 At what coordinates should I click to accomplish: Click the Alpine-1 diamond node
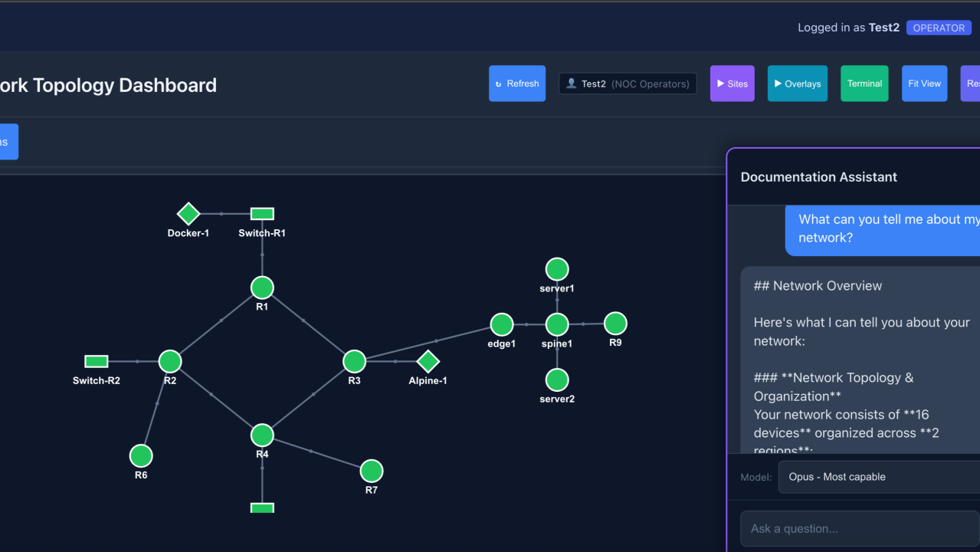427,361
